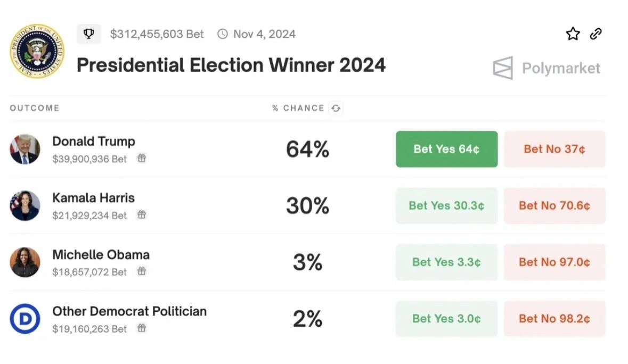Click the star favorite icon
The width and height of the screenshot is (628, 364).
tap(573, 35)
